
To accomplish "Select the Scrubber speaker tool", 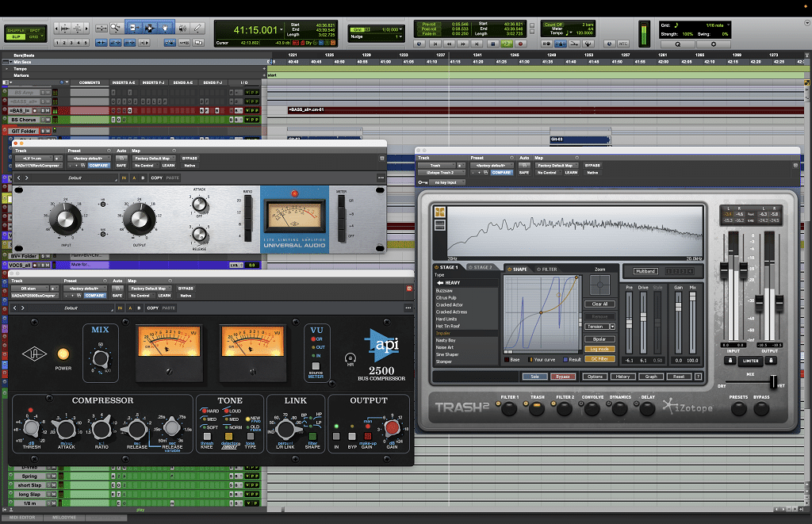I will coord(183,28).
